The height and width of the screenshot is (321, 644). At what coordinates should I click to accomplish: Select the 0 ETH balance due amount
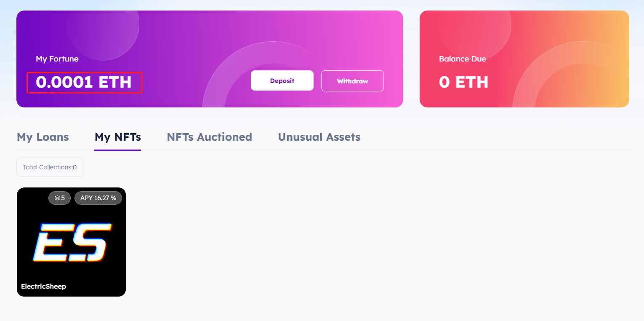(x=463, y=82)
